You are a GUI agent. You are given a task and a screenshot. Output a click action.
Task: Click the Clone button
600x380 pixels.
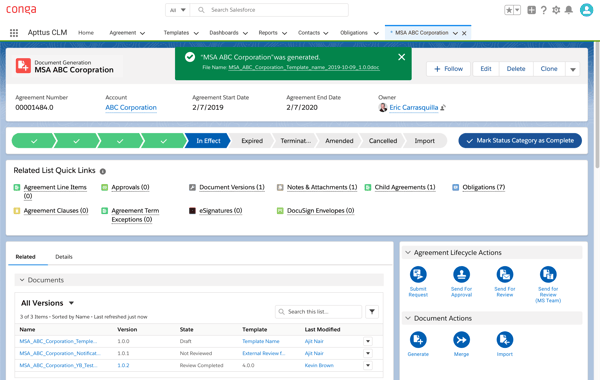click(x=549, y=69)
